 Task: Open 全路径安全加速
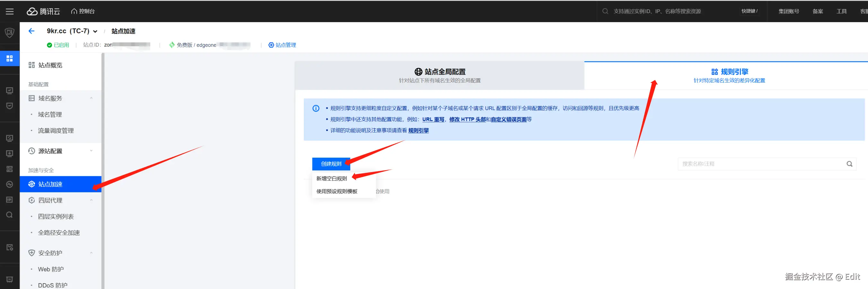tap(59, 233)
